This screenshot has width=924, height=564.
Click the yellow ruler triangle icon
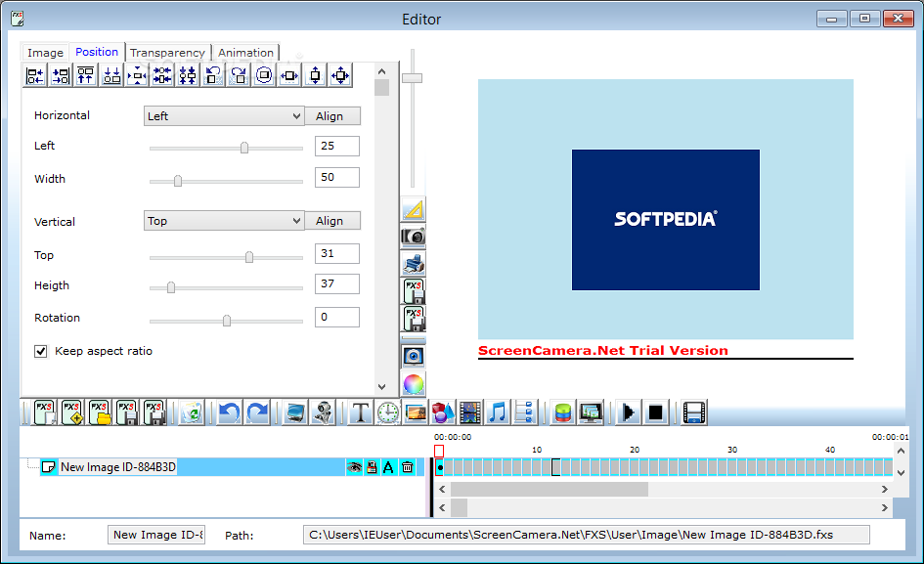(x=413, y=209)
